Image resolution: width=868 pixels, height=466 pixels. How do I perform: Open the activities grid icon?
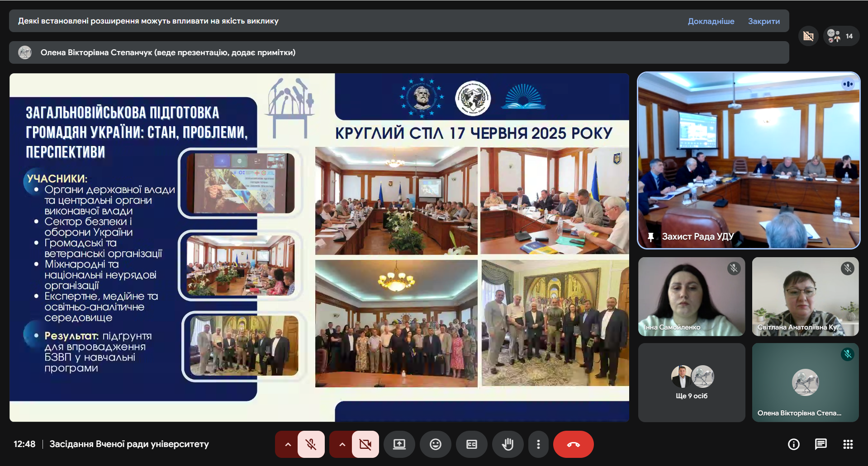point(848,444)
